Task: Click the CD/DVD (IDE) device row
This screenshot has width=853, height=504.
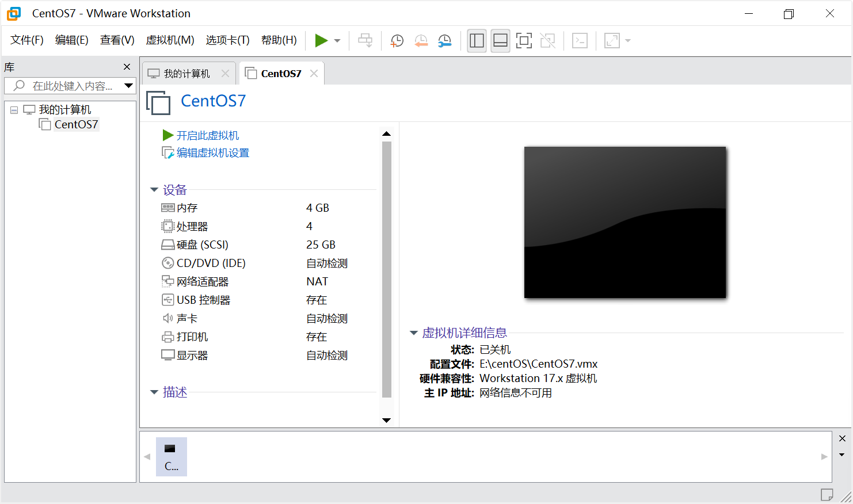Action: [x=268, y=263]
